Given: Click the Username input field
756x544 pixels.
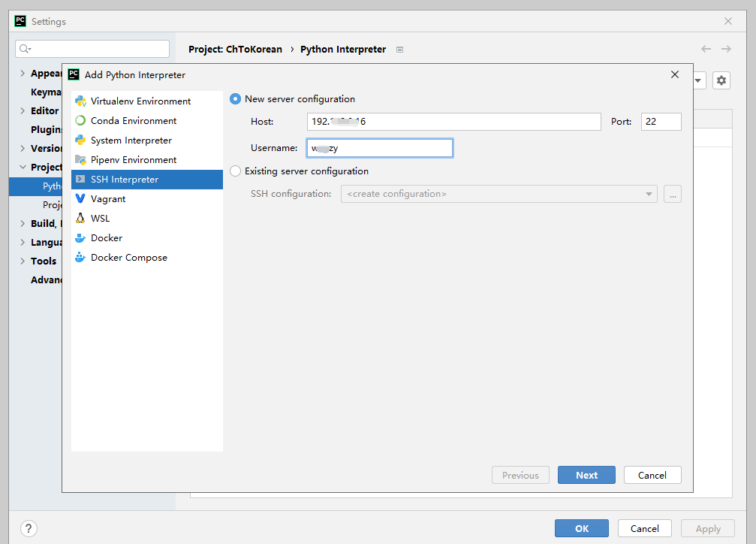Looking at the screenshot, I should click(379, 148).
